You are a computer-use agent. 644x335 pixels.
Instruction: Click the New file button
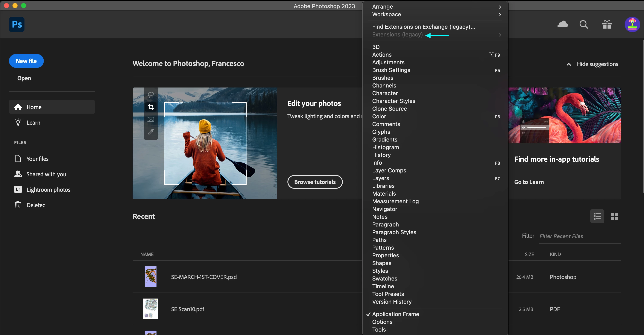(26, 61)
